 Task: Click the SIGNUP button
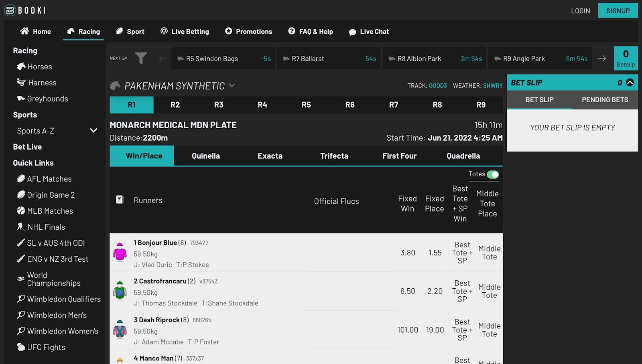(x=618, y=10)
